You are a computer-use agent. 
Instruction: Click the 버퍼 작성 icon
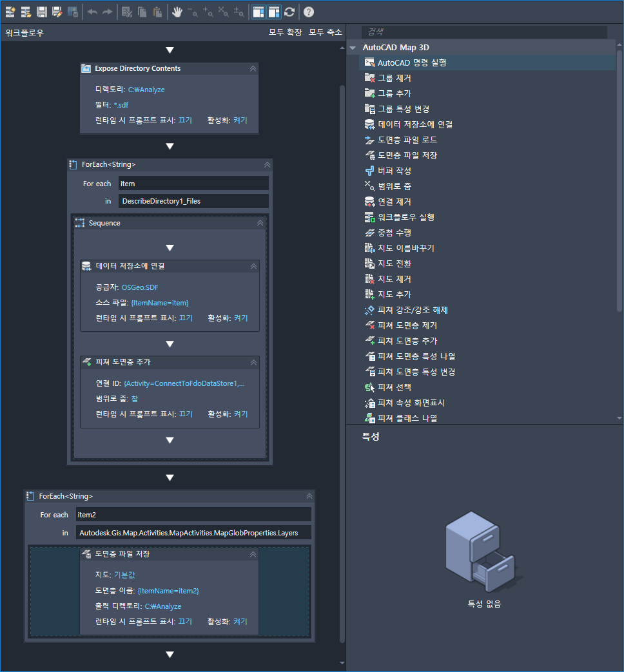[369, 171]
